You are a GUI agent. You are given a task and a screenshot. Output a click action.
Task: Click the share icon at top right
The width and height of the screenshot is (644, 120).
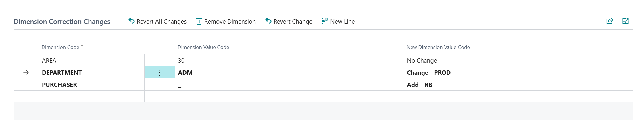(610, 21)
